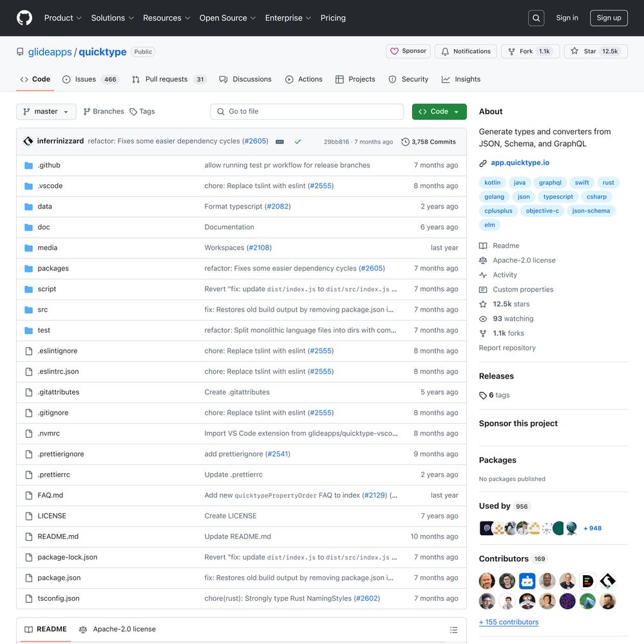Viewport: 644px width, 644px height.
Task: Click the commit history clock icon
Action: pos(405,142)
